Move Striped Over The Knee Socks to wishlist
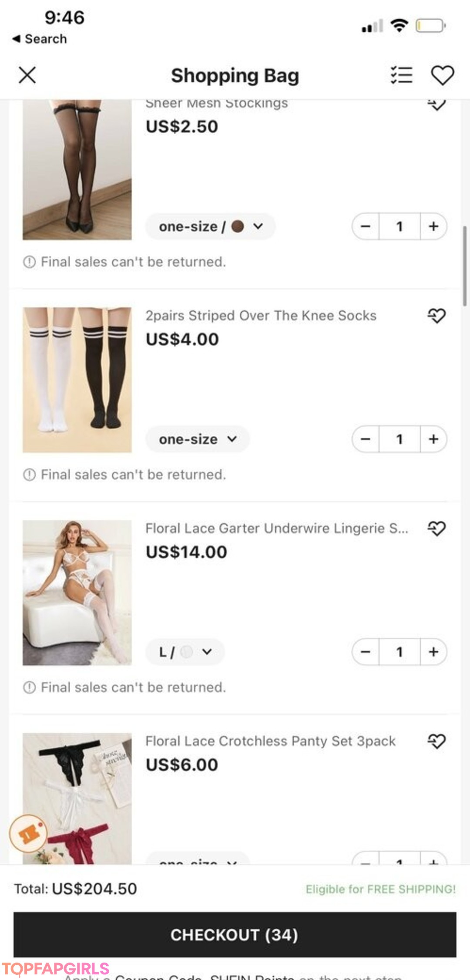This screenshot has height=980, width=470. point(436,316)
